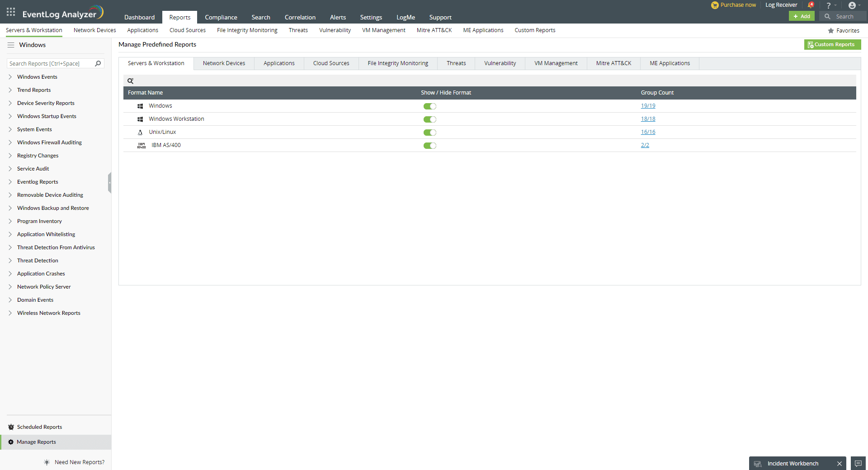Expand Windows Firewall Auditing node
This screenshot has height=470, width=868.
click(x=10, y=142)
